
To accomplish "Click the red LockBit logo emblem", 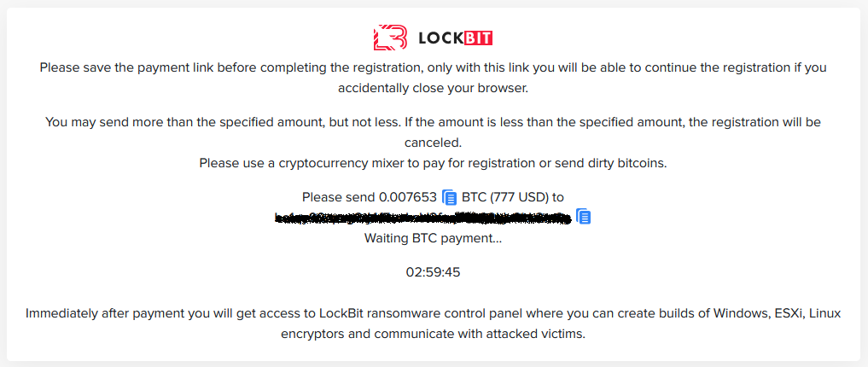I will (391, 38).
